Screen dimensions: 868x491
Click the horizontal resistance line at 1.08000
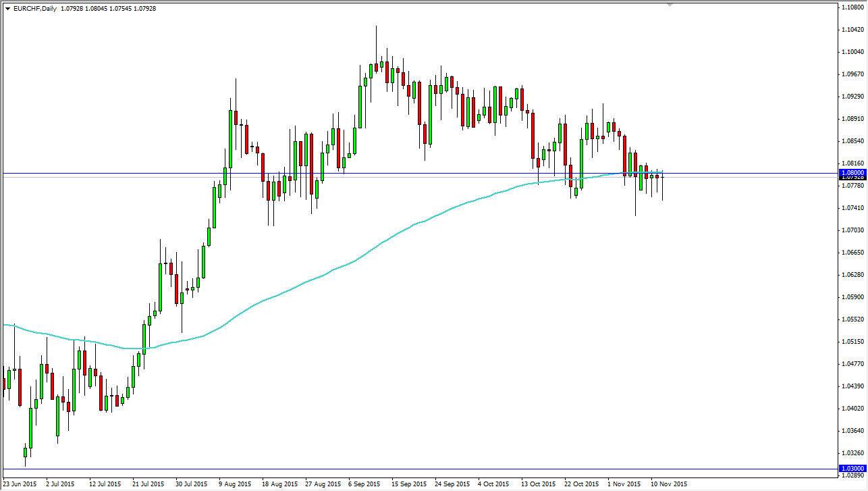tap(405, 173)
